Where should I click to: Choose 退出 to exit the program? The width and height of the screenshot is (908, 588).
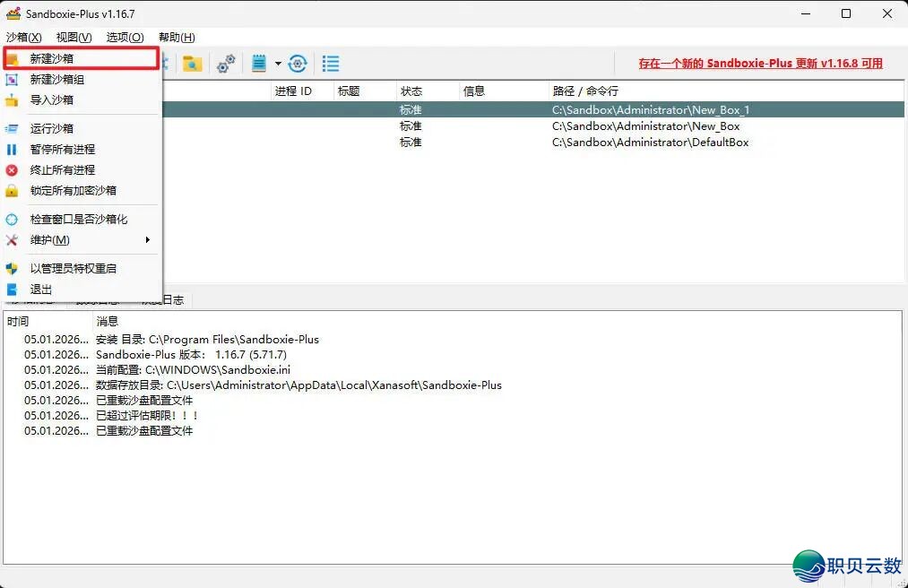pyautogui.click(x=41, y=290)
